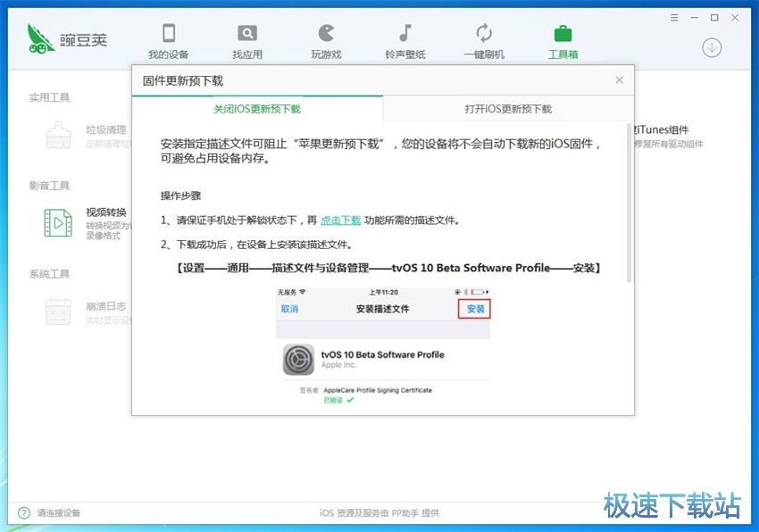Click the 实用工具 section heading
759x532 pixels.
[x=49, y=98]
